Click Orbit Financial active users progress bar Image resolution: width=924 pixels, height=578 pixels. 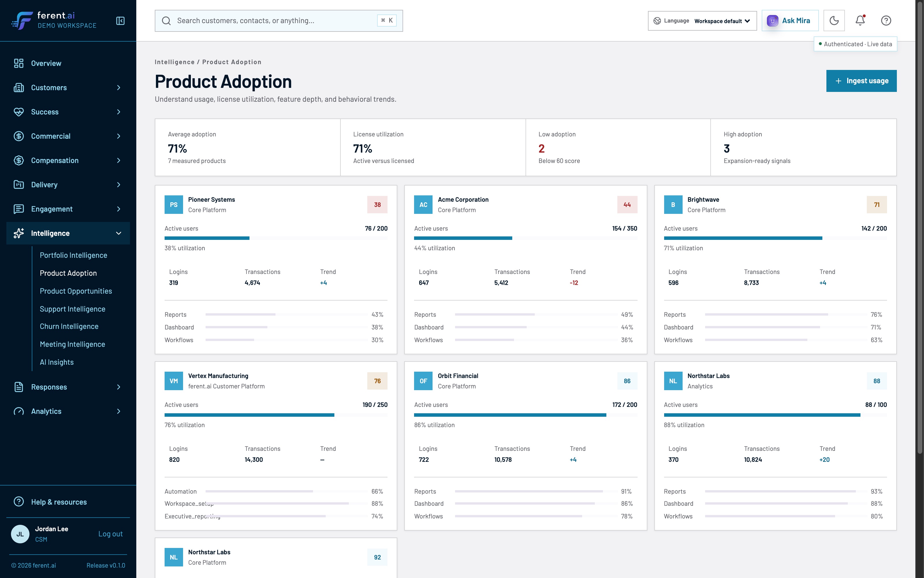click(526, 415)
